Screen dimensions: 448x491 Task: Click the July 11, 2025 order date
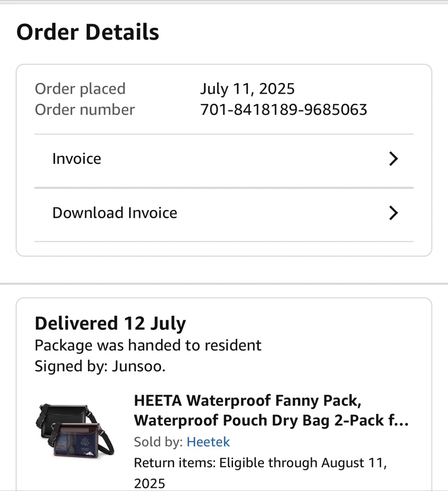(247, 89)
